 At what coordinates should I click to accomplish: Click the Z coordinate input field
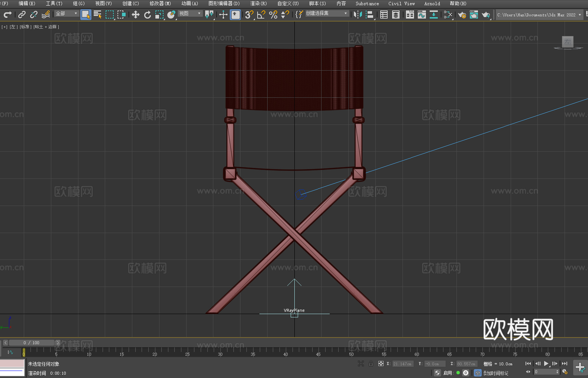point(467,364)
